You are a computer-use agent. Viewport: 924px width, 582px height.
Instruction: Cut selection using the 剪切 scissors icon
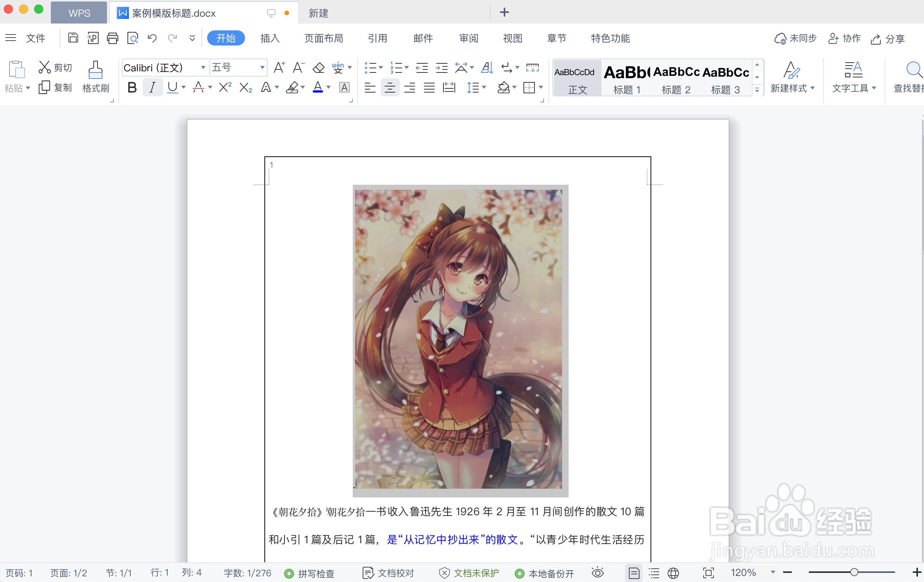click(x=55, y=66)
